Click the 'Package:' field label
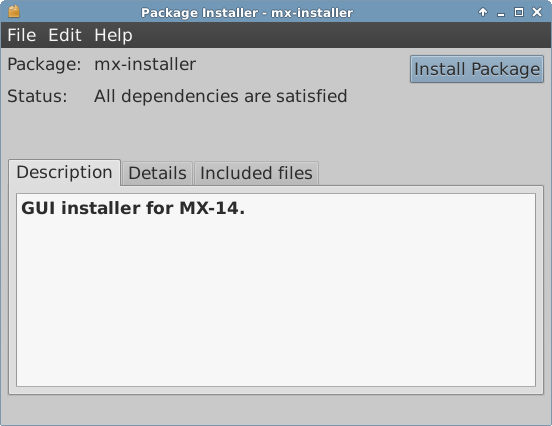Image resolution: width=552 pixels, height=426 pixels. pyautogui.click(x=44, y=64)
